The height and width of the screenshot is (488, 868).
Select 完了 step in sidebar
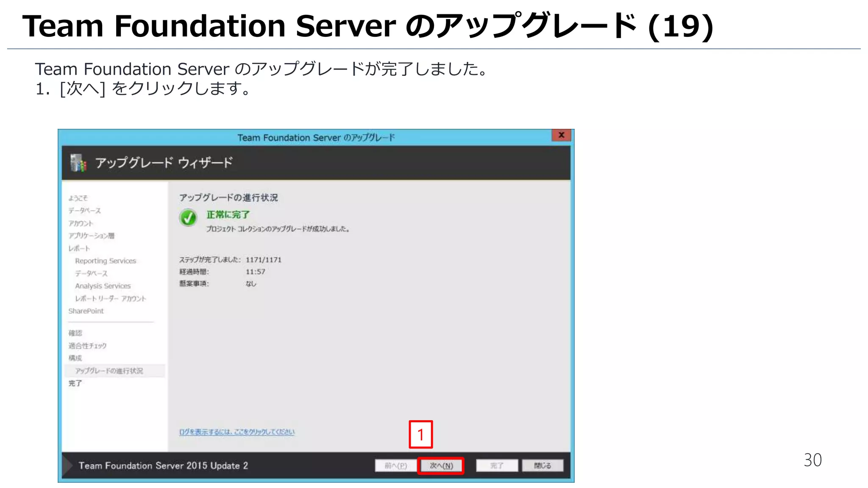tap(75, 383)
